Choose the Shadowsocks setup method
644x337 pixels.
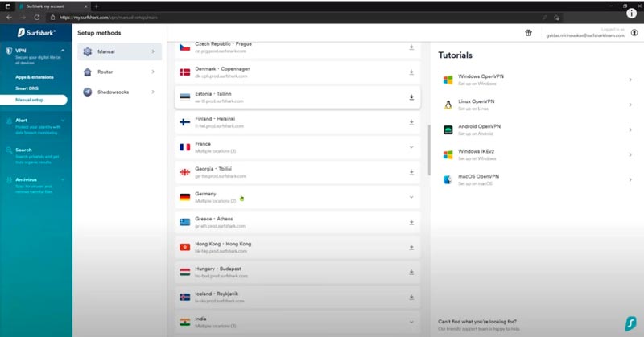coord(119,92)
